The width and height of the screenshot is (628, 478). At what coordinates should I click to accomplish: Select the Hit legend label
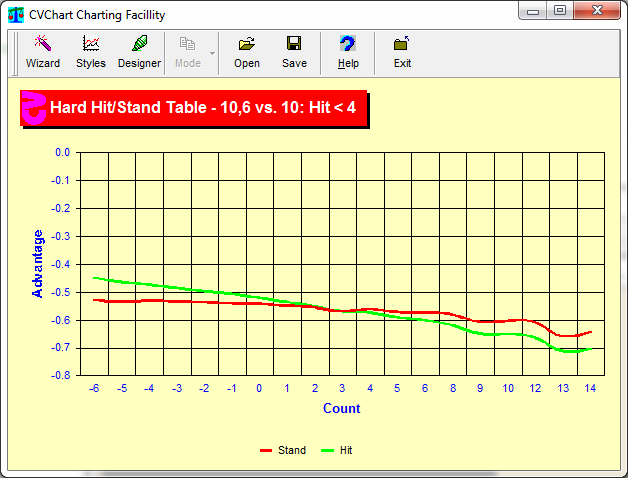click(346, 451)
